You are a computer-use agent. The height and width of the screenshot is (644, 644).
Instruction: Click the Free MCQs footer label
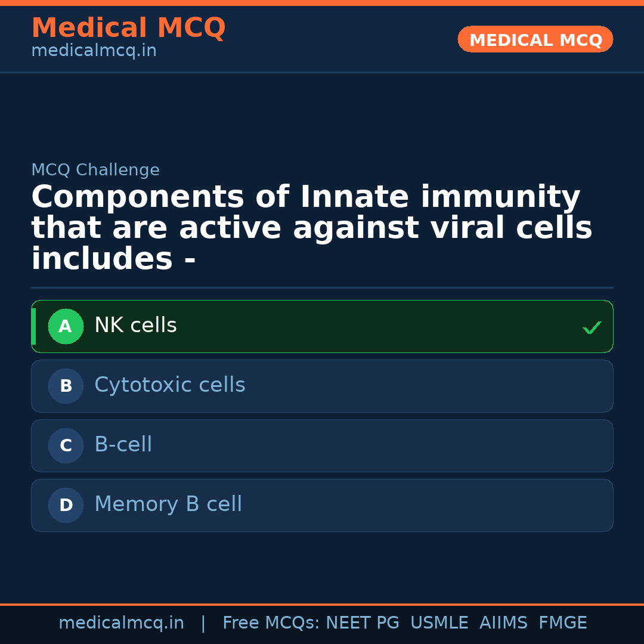271,623
